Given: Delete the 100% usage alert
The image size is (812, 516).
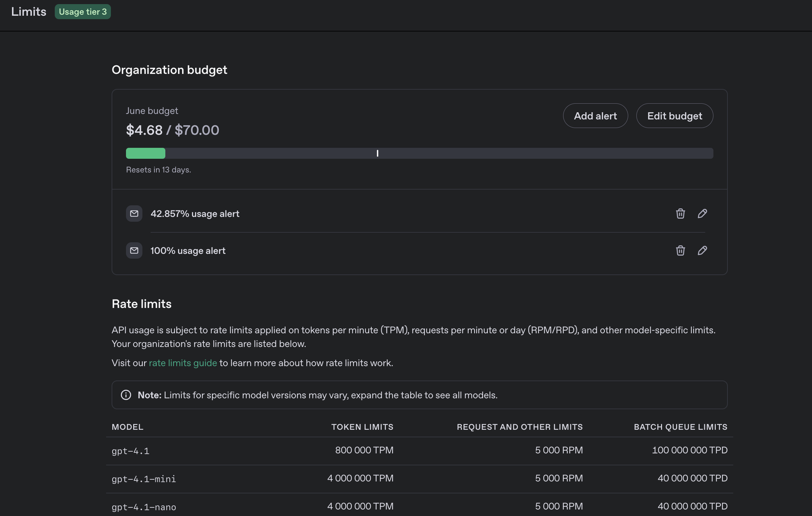Looking at the screenshot, I should 680,250.
